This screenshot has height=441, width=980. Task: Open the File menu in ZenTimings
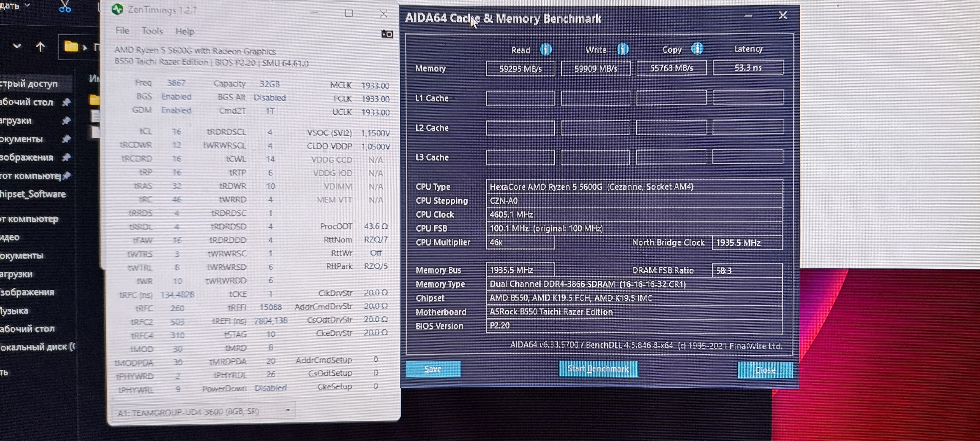122,31
